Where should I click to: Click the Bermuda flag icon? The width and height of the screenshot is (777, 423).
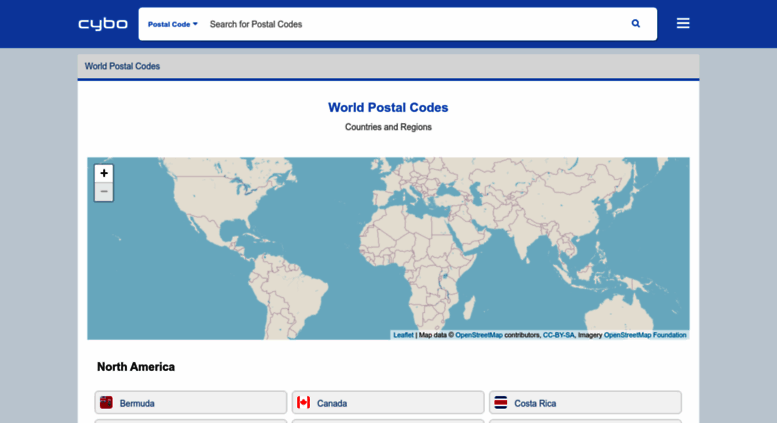point(106,403)
